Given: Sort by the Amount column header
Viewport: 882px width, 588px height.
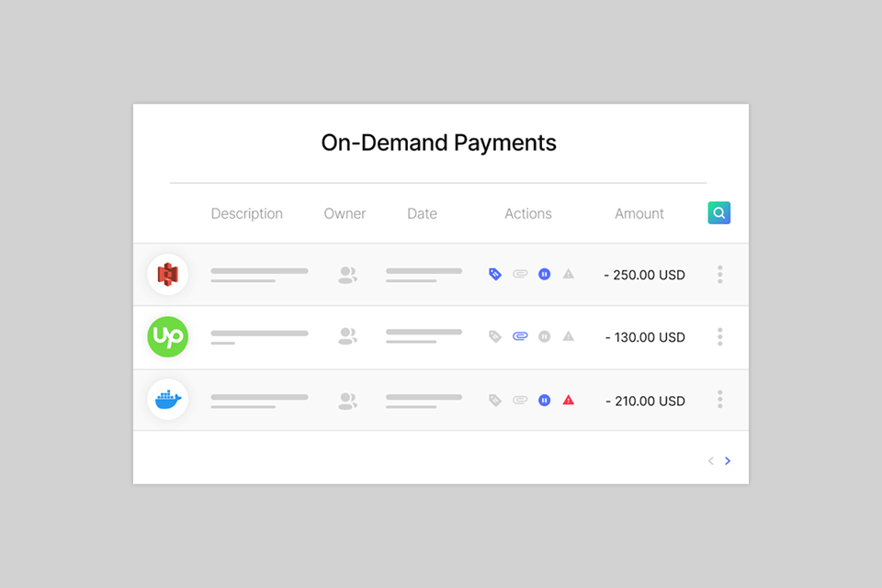Looking at the screenshot, I should (639, 214).
